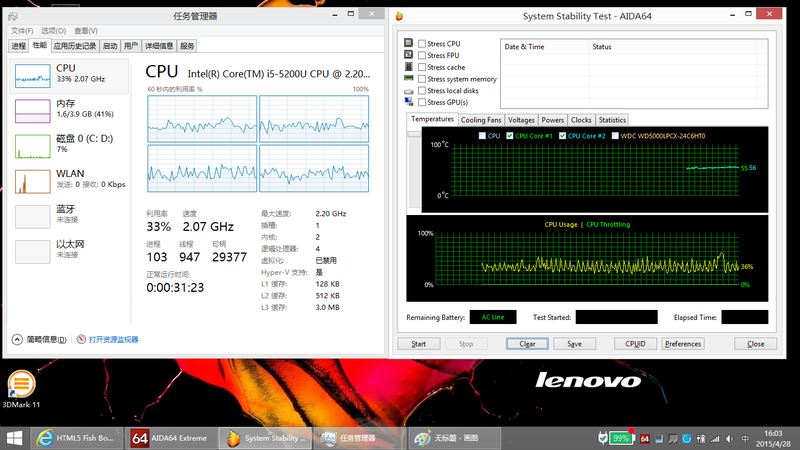Enable Stress system memory checkbox
This screenshot has width=800, height=450.
pos(422,79)
